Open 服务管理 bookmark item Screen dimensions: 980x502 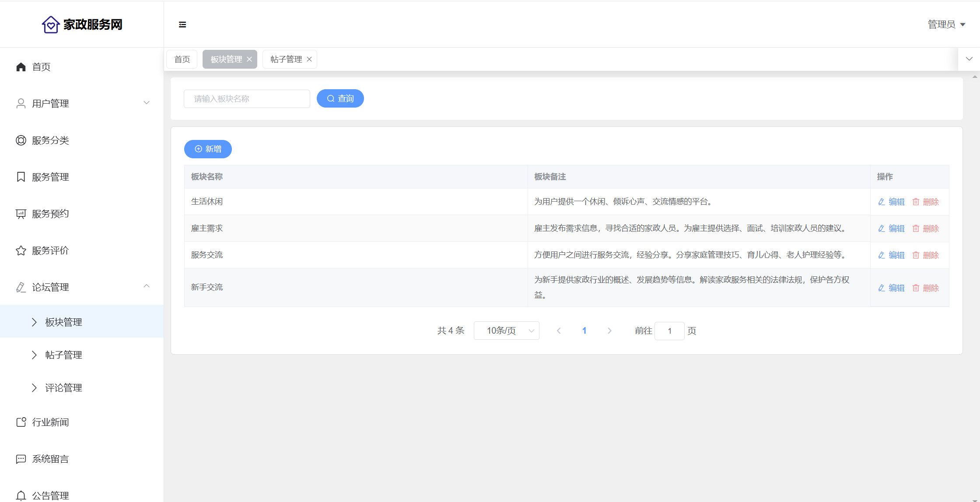[50, 177]
